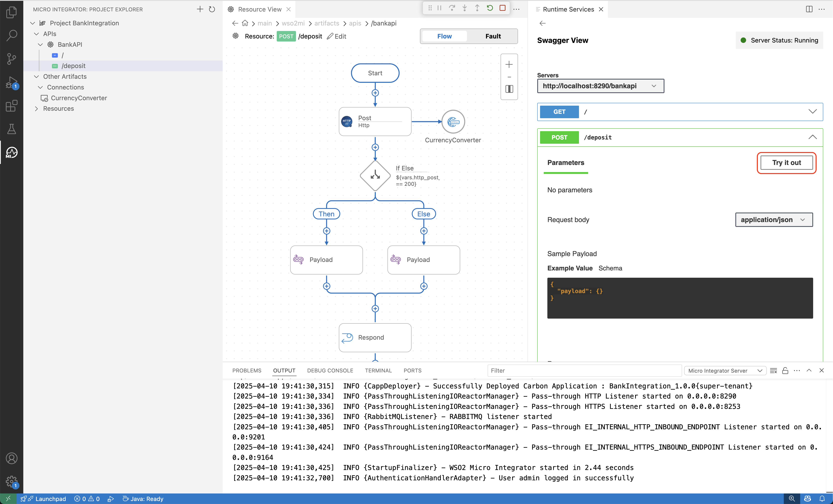Select the Post Http mediator node
Viewport: 833px width, 504px height.
click(x=375, y=122)
